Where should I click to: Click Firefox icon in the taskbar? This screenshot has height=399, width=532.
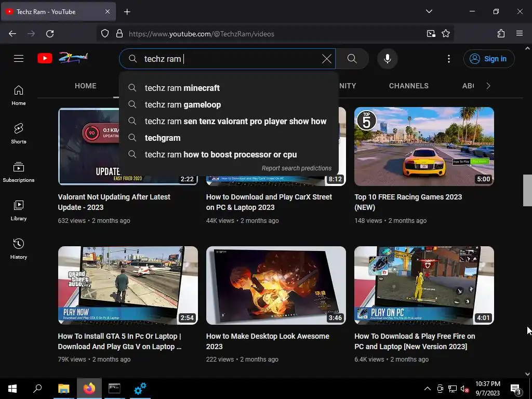click(x=89, y=389)
